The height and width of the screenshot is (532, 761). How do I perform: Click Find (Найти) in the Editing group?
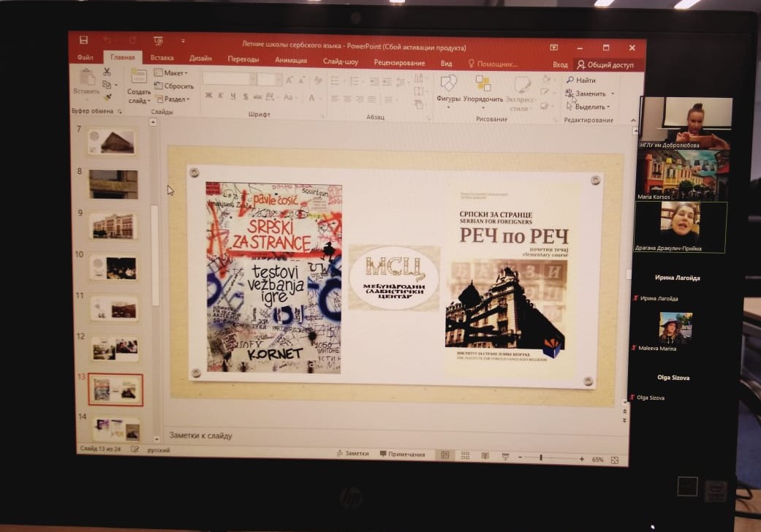581,80
